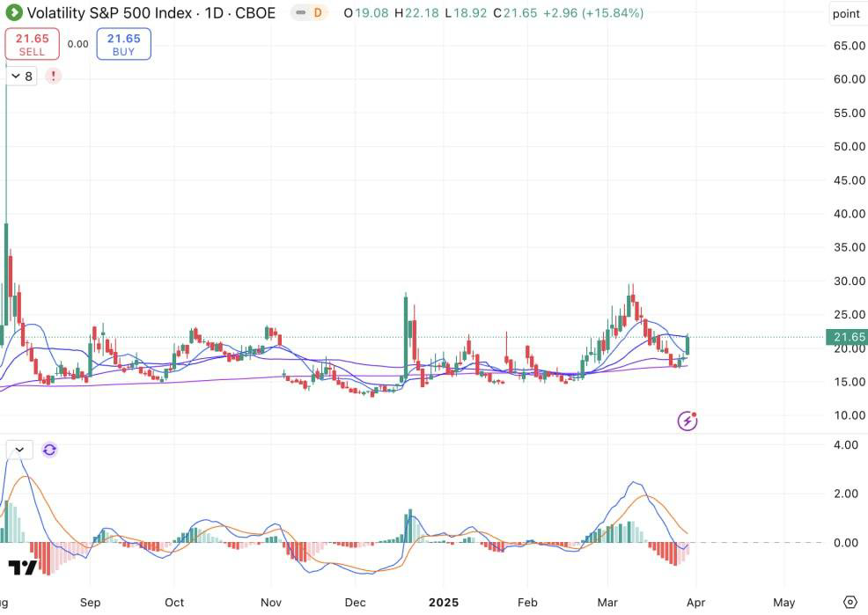Viewport: 868px width, 615px height.
Task: Click the green VIX symbol logo icon
Action: (14, 12)
